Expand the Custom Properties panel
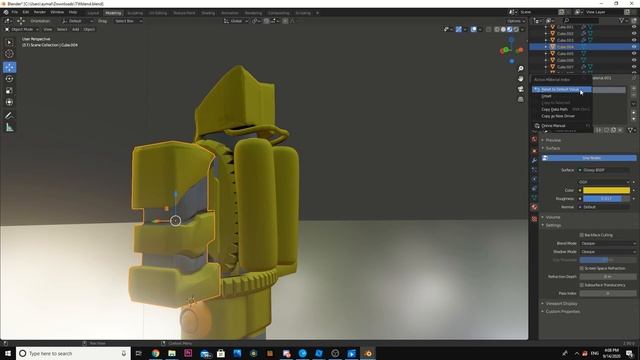640x360 pixels. (562, 311)
